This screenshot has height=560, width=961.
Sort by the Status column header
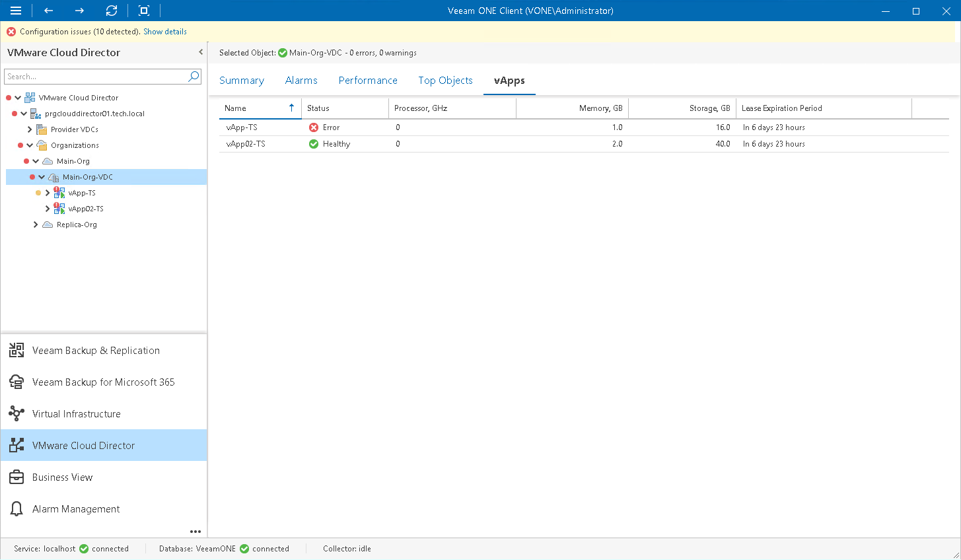pyautogui.click(x=345, y=108)
